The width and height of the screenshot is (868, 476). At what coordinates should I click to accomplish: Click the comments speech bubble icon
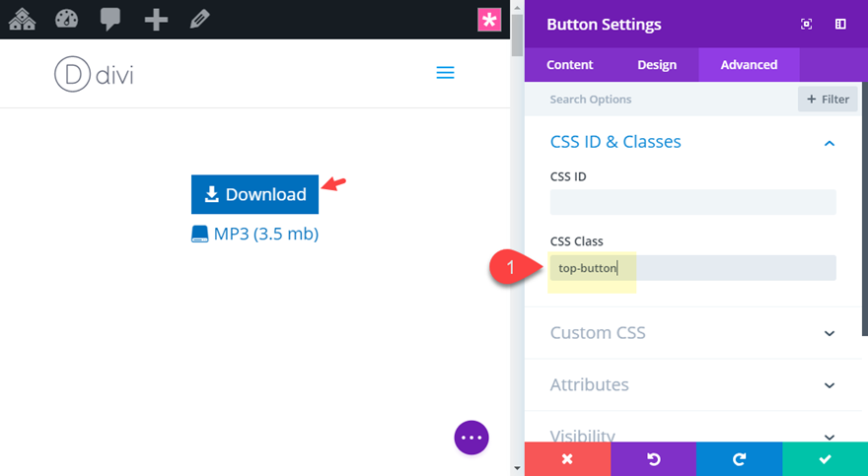coord(110,19)
